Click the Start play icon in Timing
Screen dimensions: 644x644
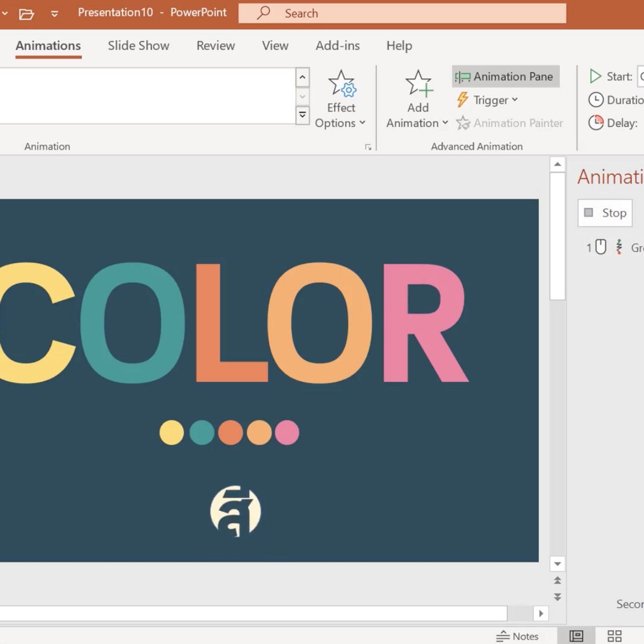tap(596, 76)
